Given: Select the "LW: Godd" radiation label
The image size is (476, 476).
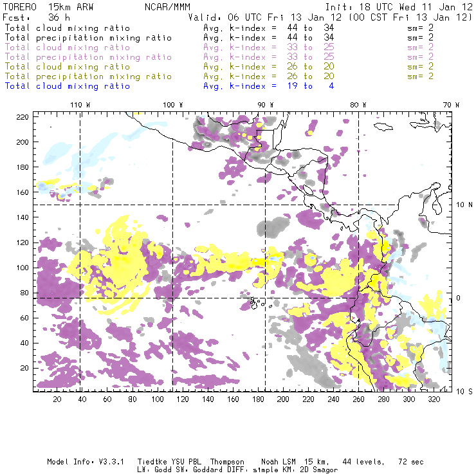Looking at the screenshot, I should (x=154, y=470).
